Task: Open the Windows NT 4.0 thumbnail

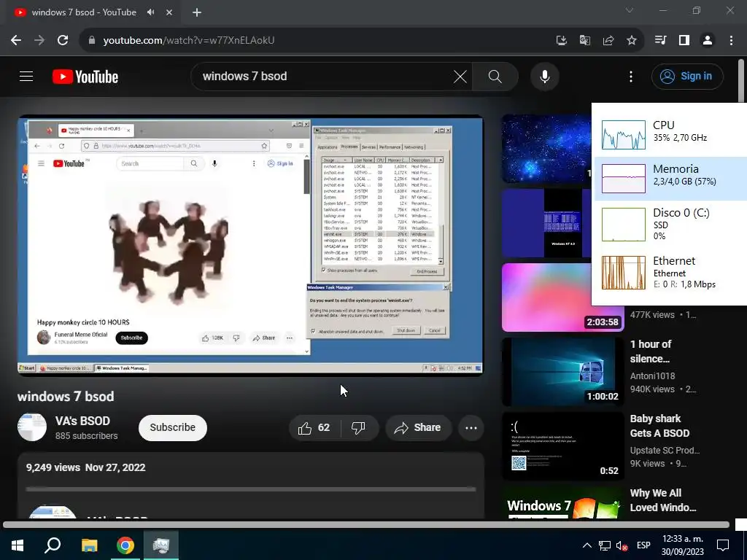Action: pyautogui.click(x=546, y=223)
